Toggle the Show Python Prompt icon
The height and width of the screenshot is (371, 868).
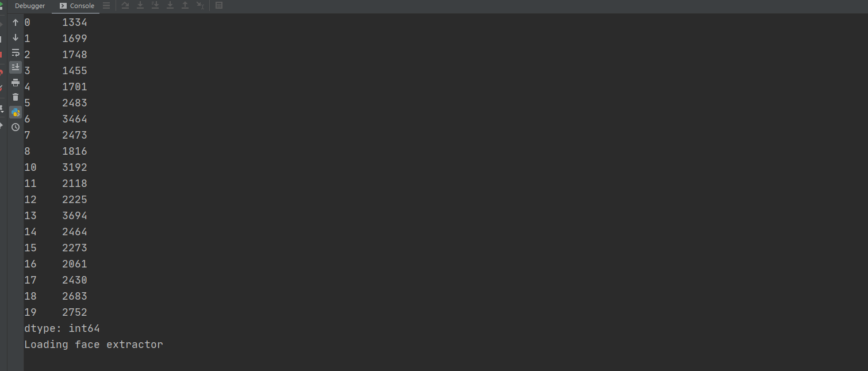16,112
